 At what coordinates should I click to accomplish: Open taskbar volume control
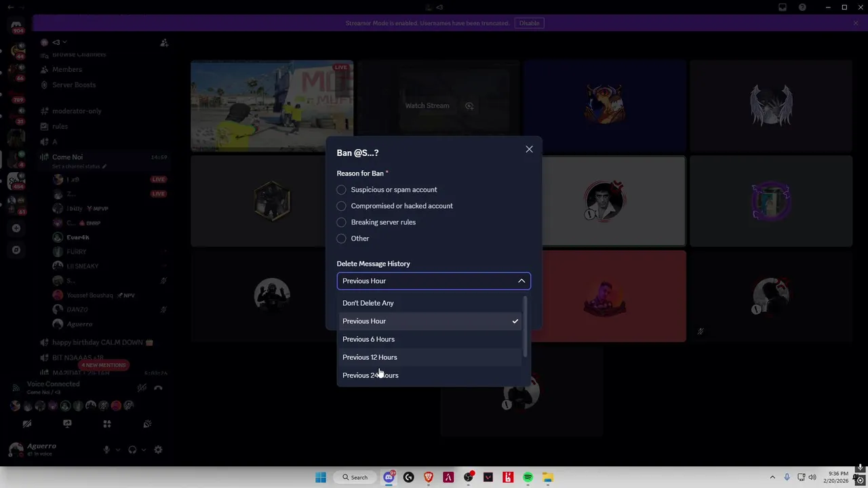[812, 477]
